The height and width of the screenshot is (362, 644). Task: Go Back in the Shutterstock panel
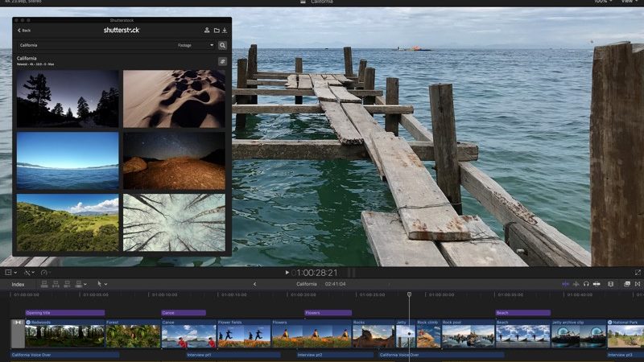24,31
